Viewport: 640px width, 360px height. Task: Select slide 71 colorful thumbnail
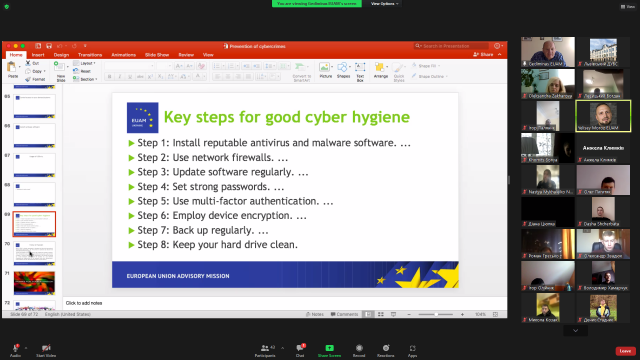point(34,282)
